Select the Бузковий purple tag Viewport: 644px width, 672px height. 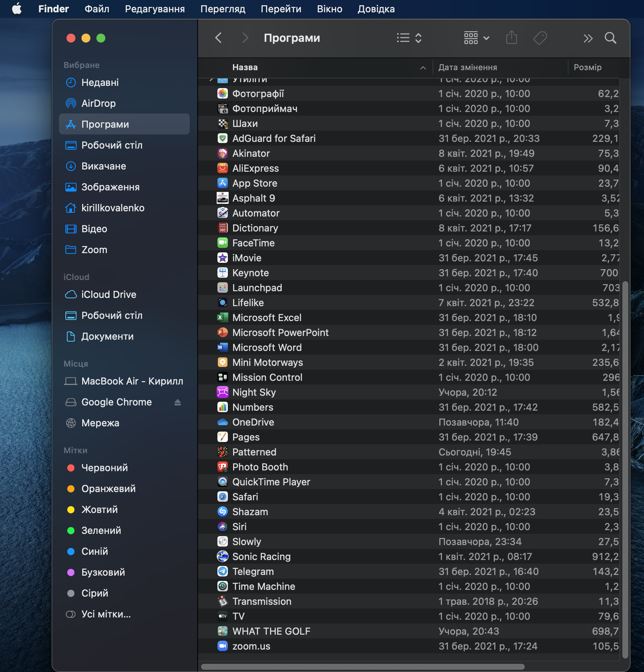coord(124,572)
